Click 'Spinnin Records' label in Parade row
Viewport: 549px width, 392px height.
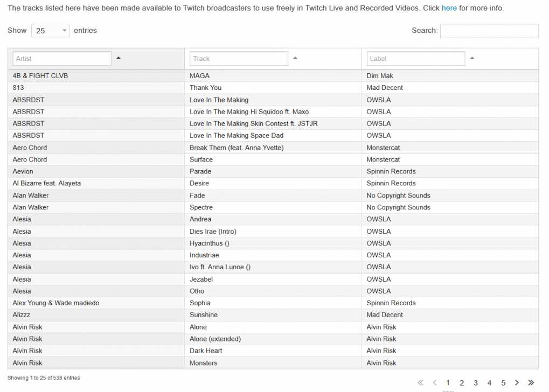450,171
